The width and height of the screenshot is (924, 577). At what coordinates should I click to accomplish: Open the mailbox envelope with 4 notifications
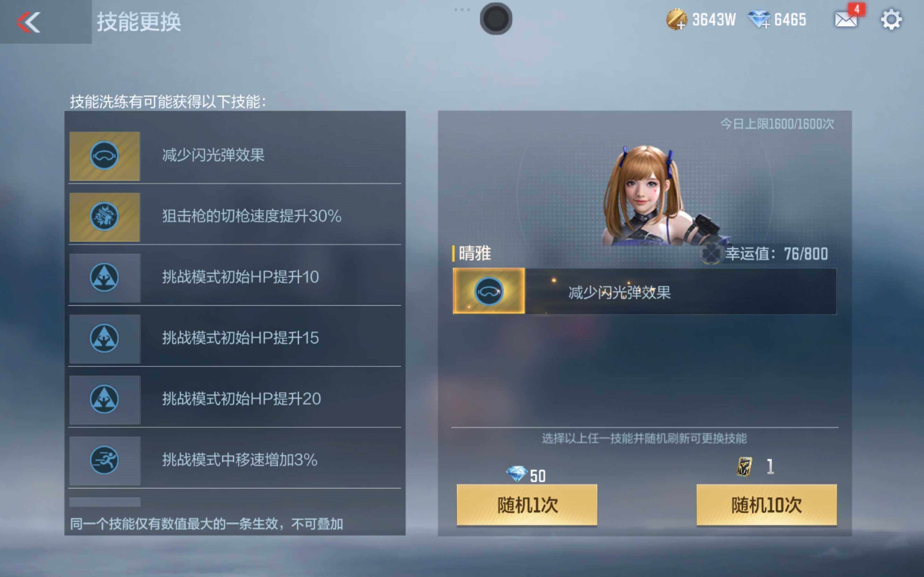point(846,19)
